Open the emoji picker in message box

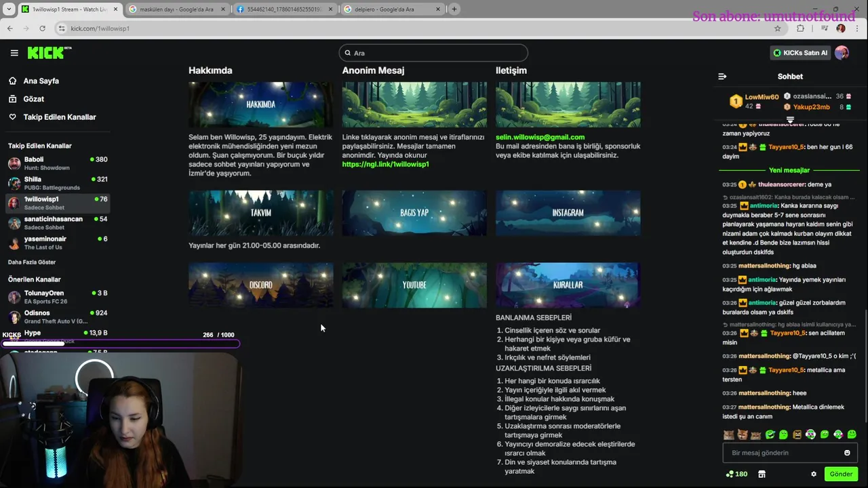[x=847, y=453]
